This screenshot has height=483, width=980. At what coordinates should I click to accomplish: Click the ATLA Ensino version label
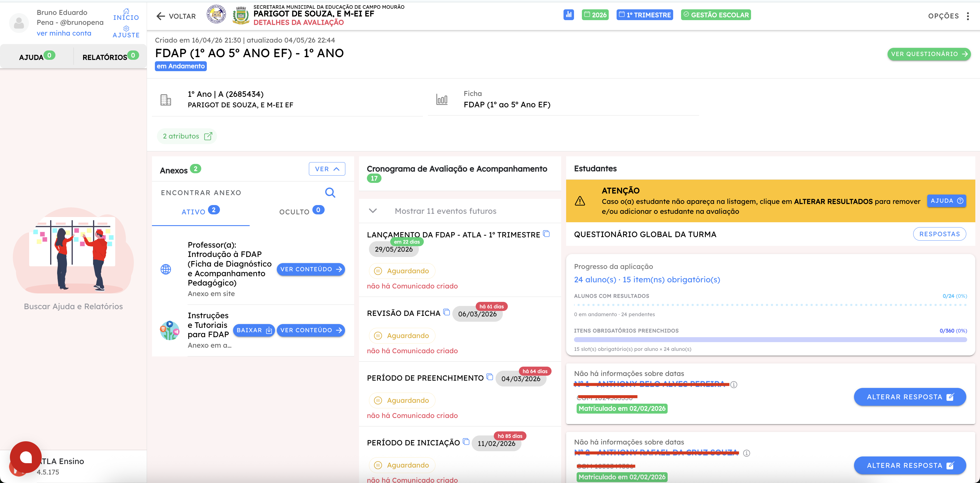(x=60, y=466)
